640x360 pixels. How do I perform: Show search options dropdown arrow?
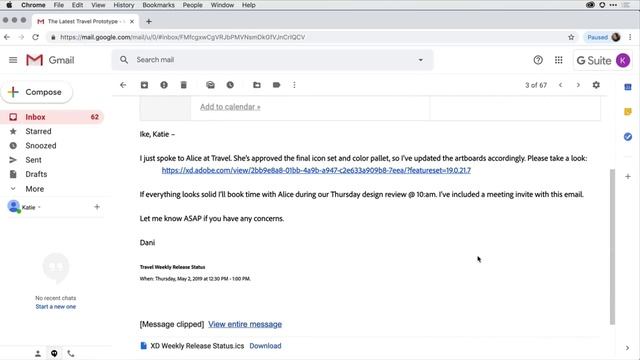coord(420,60)
